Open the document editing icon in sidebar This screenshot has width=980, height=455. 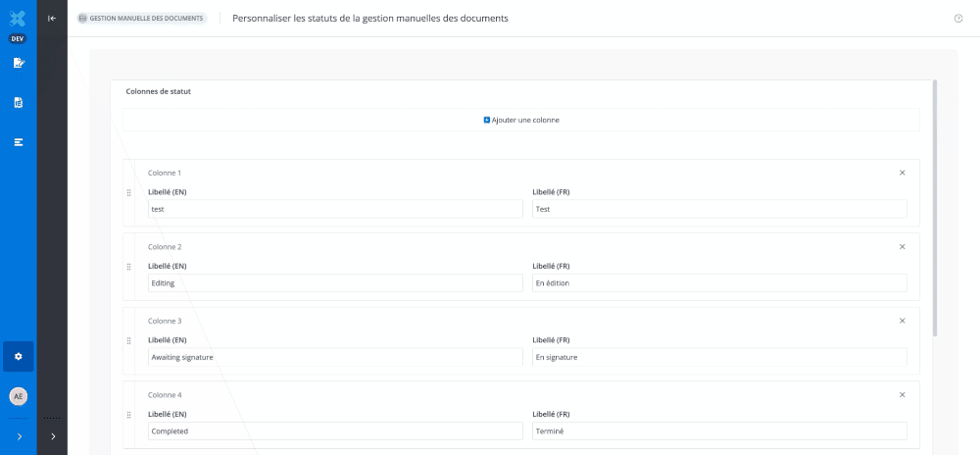coord(18,63)
